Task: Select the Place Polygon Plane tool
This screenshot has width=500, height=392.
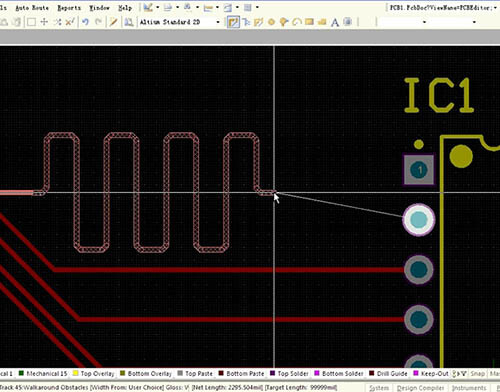Action: point(322,22)
